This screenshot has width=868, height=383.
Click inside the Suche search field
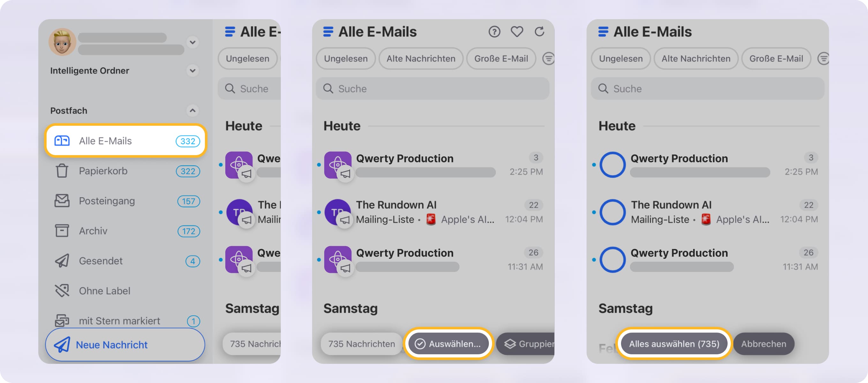pos(431,89)
